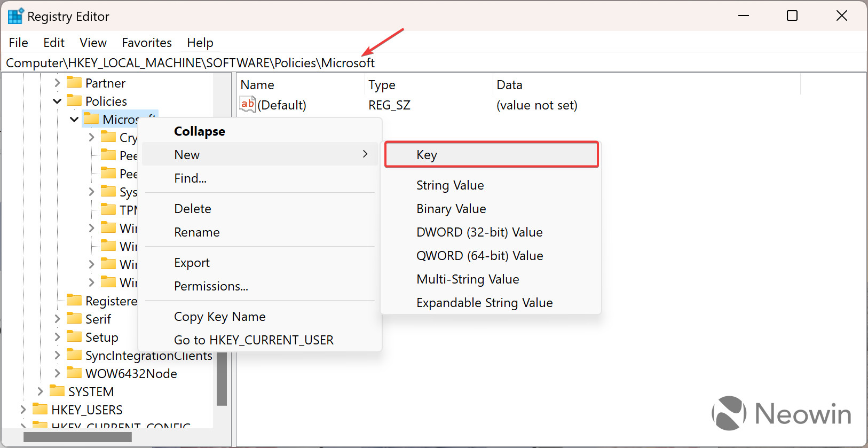Expand the SYSTEM key
This screenshot has height=448, width=868.
[x=40, y=391]
